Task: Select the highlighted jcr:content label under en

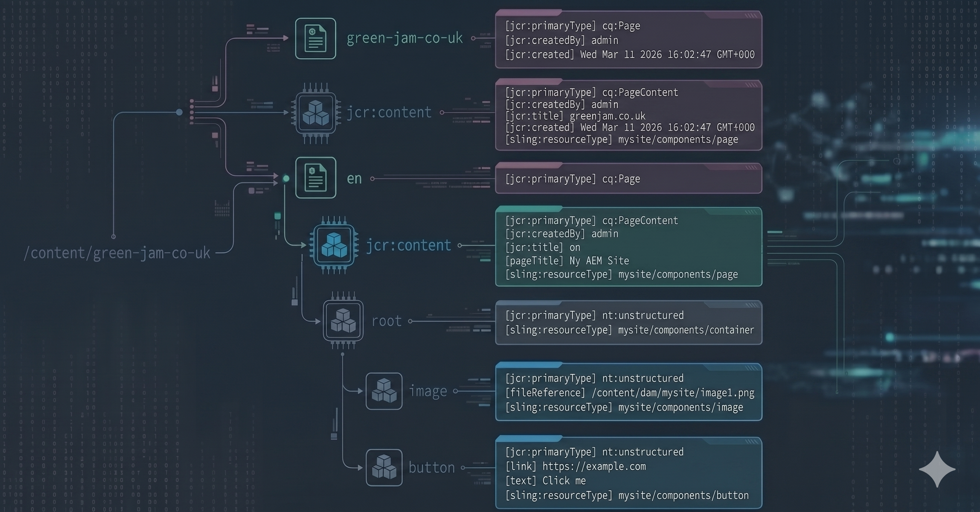Action: pyautogui.click(x=408, y=245)
